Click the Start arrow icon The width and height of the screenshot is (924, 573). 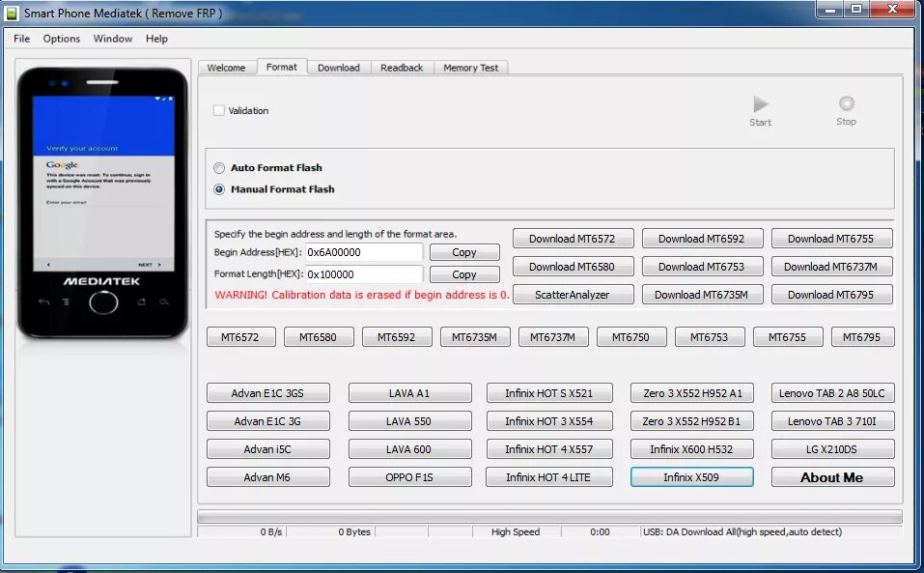760,106
